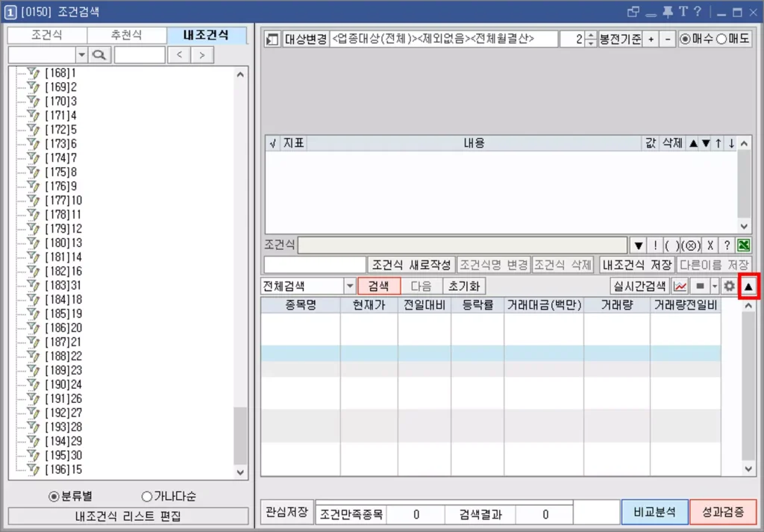Image resolution: width=764 pixels, height=532 pixels.
Task: Click the condition tree scrollbar up arrow
Action: (x=240, y=75)
